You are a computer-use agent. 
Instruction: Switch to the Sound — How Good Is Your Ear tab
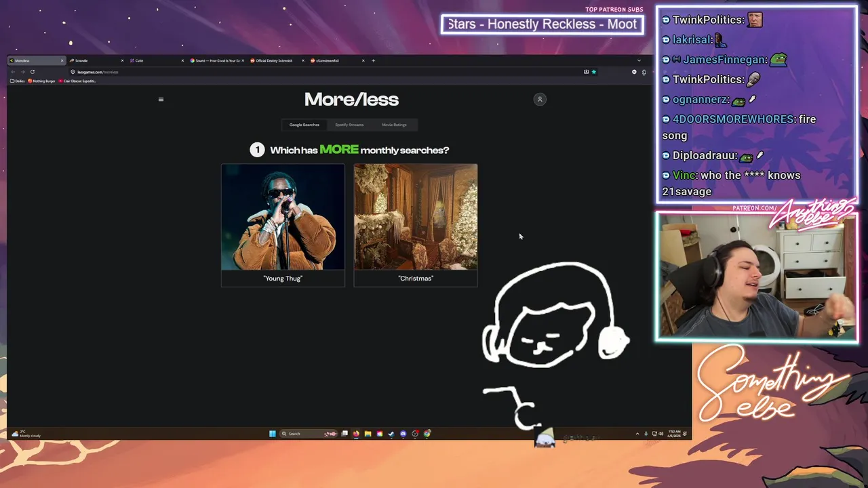point(217,60)
